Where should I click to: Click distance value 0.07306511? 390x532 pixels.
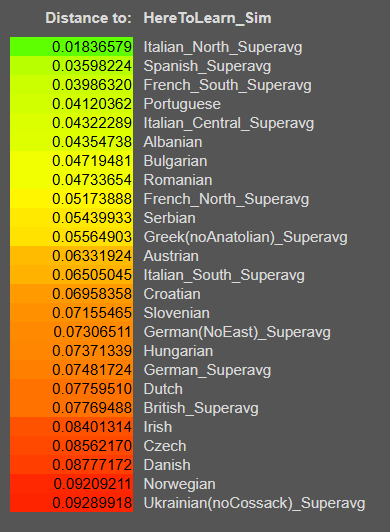click(93, 332)
